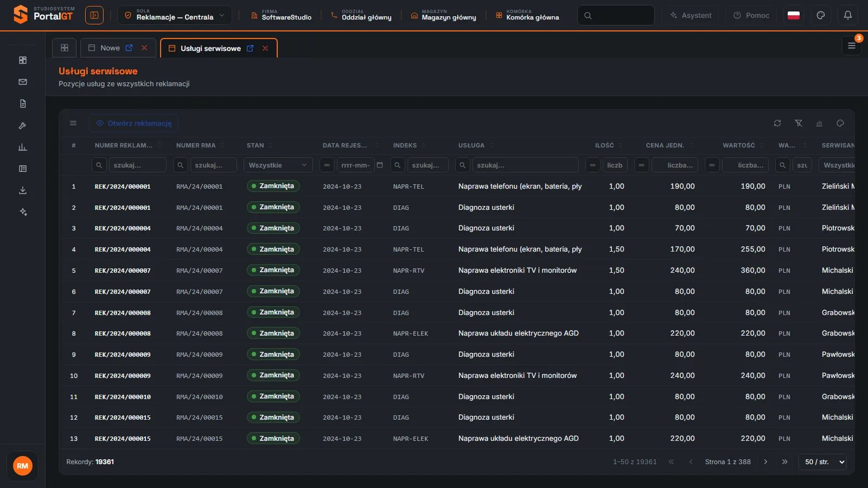Select the Magazyn główny context item
The width and height of the screenshot is (868, 488).
[x=443, y=15]
